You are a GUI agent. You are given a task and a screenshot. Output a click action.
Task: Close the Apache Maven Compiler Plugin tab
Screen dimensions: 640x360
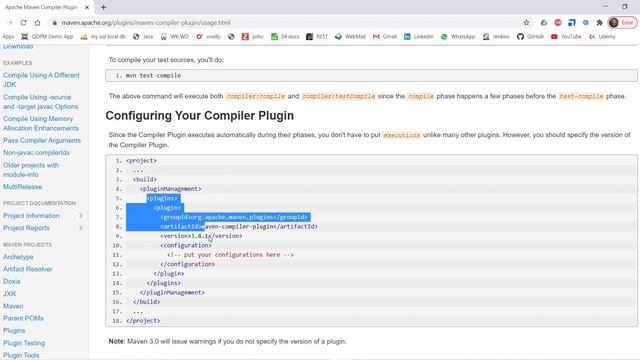[x=87, y=7]
